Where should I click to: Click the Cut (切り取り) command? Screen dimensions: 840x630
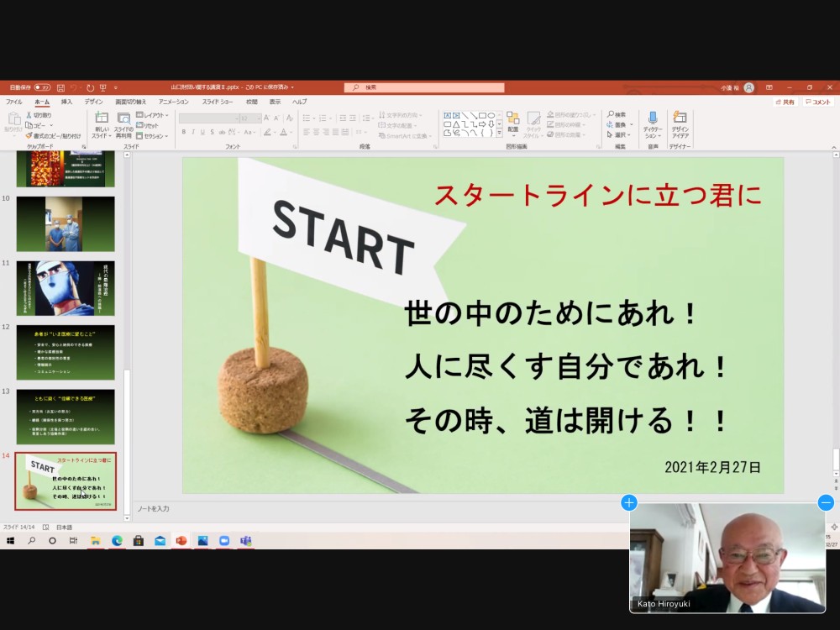click(x=39, y=114)
